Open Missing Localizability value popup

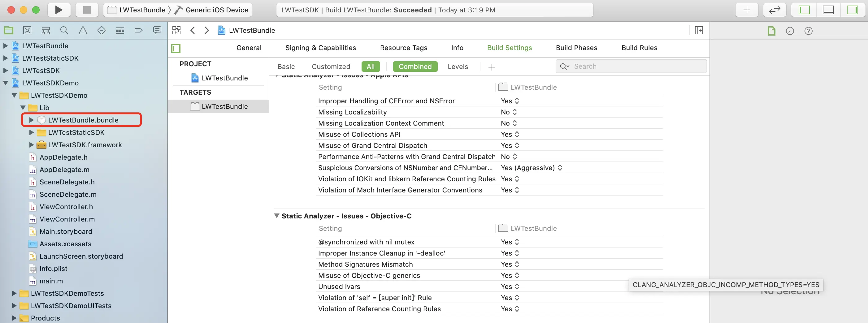[509, 112]
